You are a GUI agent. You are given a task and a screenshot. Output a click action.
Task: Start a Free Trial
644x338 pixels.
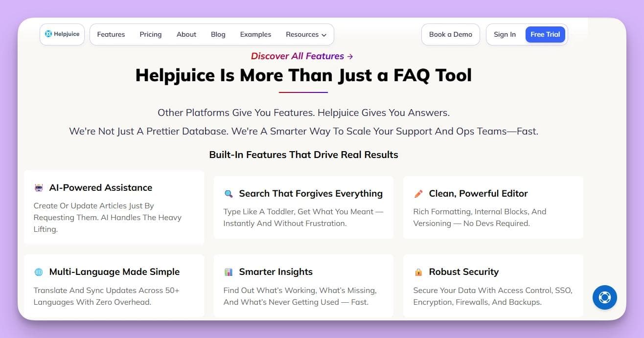pyautogui.click(x=545, y=34)
